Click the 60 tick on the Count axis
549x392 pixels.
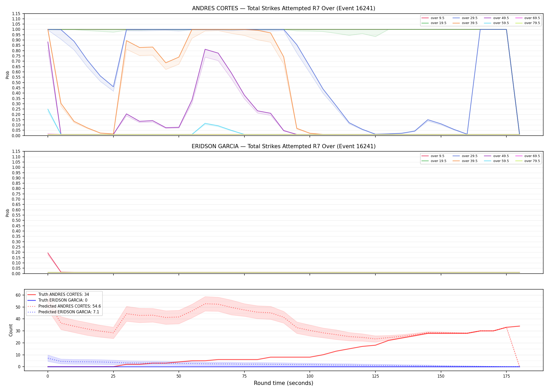coord(18,295)
